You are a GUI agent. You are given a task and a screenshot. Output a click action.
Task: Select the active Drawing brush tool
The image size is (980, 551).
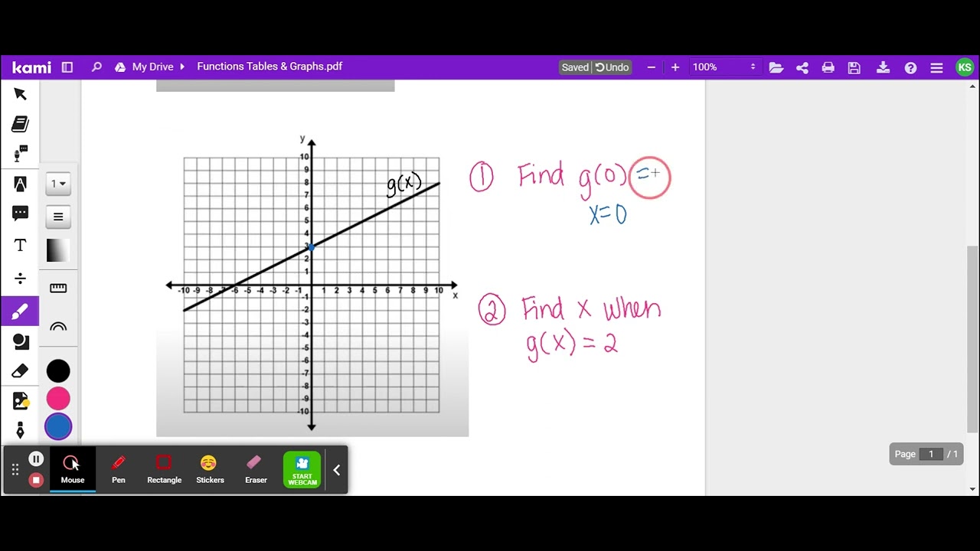20,311
